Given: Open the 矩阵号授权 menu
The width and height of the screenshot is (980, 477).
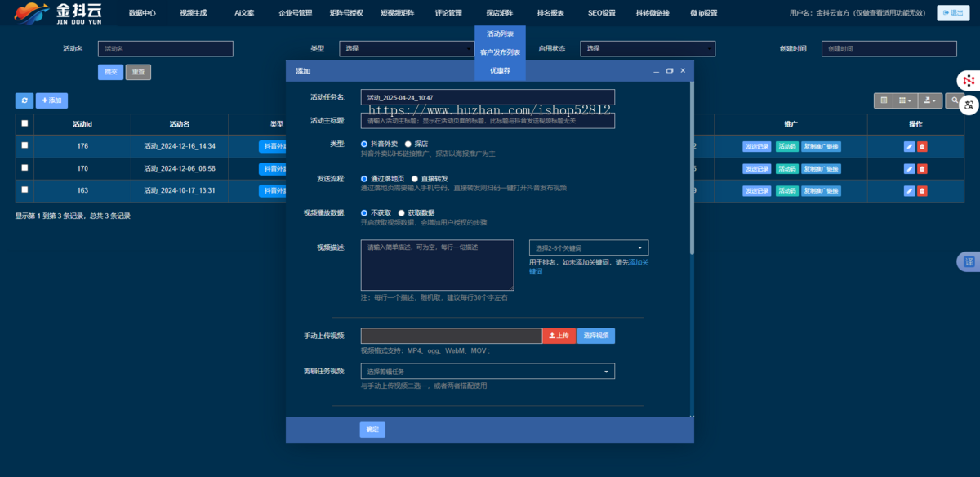Looking at the screenshot, I should click(346, 13).
